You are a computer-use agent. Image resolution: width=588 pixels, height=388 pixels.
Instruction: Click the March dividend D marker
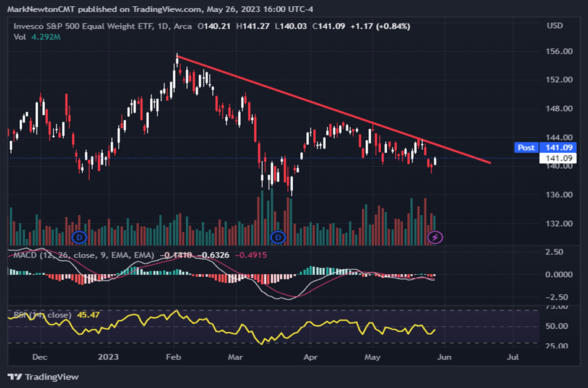coord(278,237)
